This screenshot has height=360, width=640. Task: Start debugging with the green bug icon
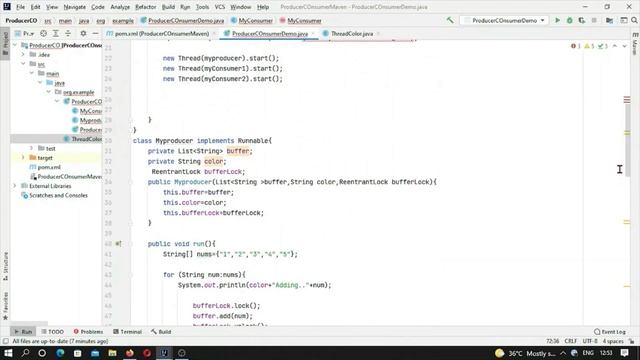pyautogui.click(x=569, y=20)
